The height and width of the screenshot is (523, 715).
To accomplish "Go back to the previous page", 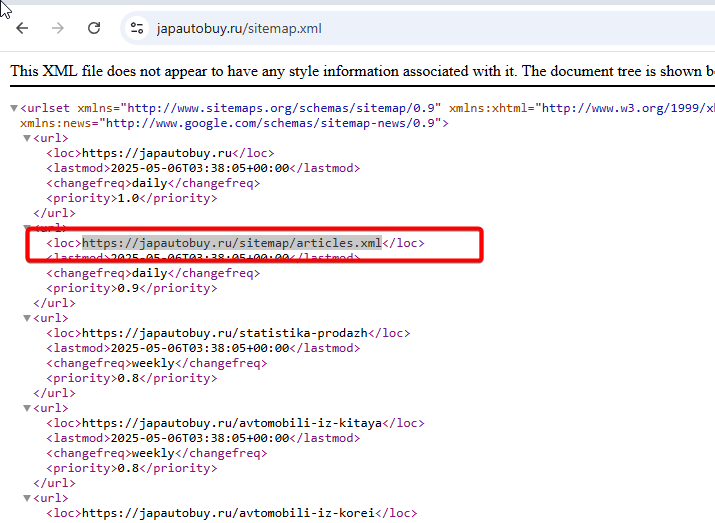I will pos(22,28).
